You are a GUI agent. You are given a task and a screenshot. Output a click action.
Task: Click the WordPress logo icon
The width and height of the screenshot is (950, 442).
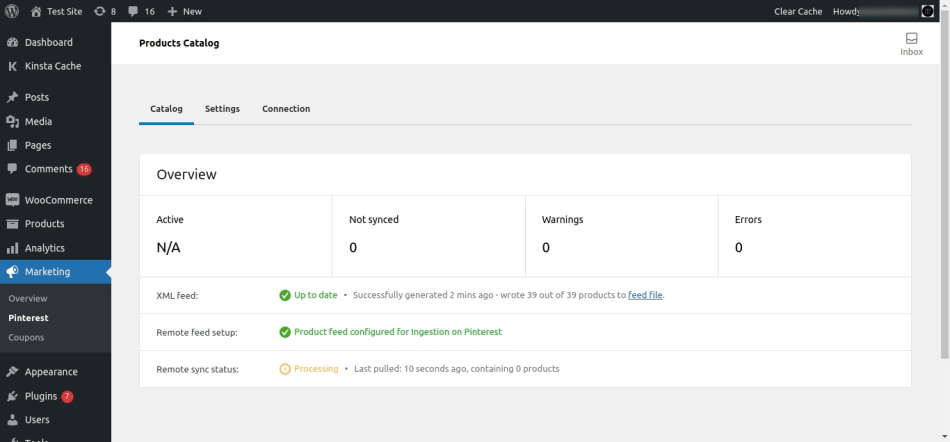(11, 11)
